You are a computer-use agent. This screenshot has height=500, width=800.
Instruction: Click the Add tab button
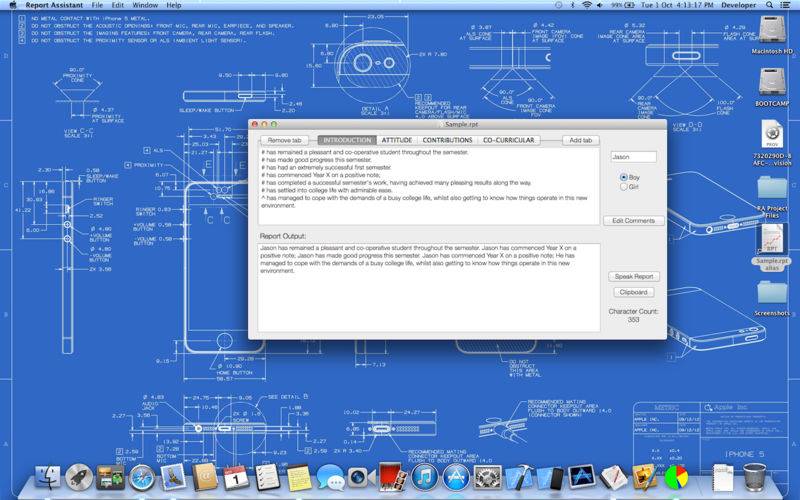(581, 140)
